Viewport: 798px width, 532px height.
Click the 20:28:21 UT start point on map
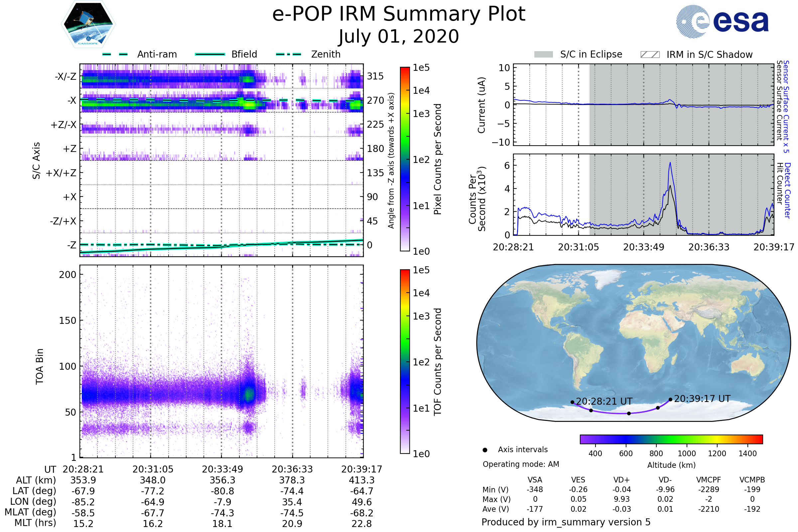(x=572, y=402)
